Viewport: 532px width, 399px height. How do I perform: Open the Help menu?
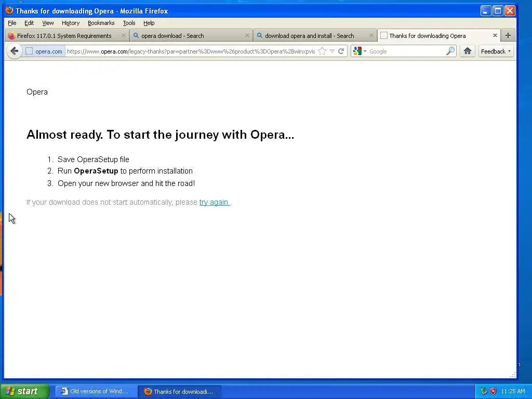(149, 23)
